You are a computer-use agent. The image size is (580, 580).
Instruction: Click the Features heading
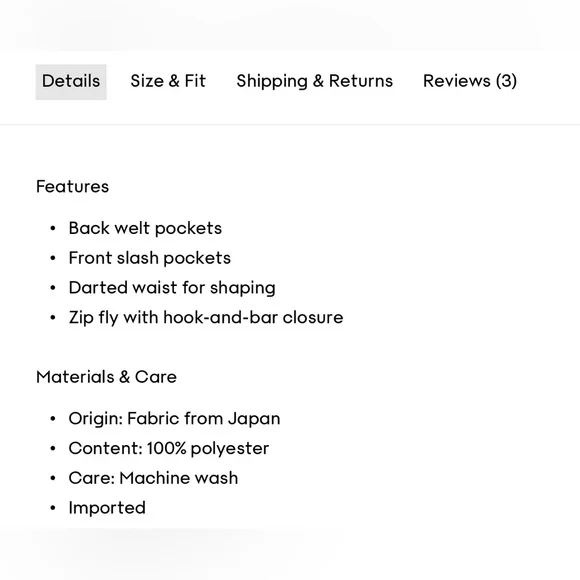[x=72, y=186]
